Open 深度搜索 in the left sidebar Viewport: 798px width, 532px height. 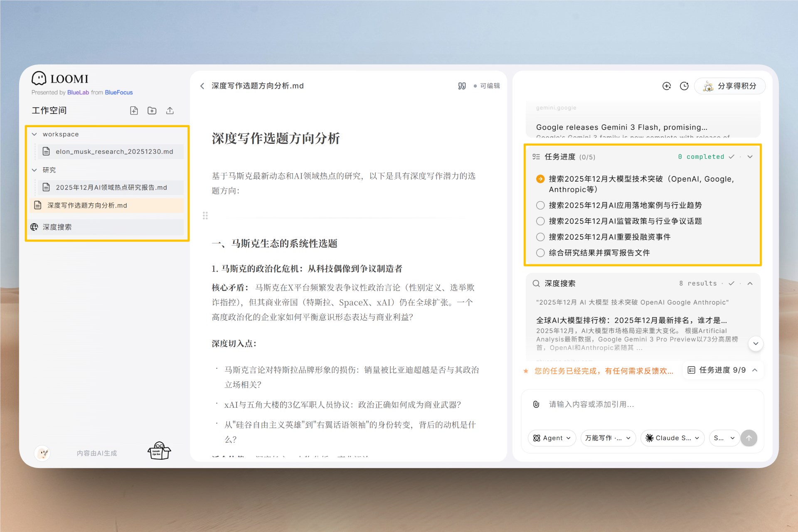coord(57,227)
